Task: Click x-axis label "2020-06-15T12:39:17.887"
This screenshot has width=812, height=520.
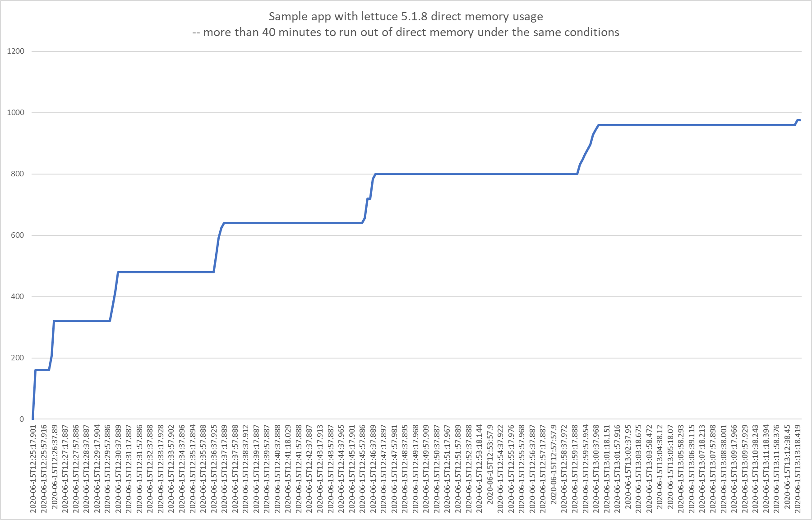Action: pos(256,469)
